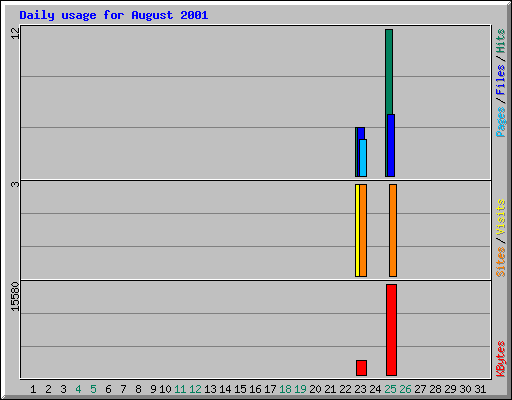The height and width of the screenshot is (400, 512).
Task: Click the orange Sites bar for day 25
Action: (393, 230)
